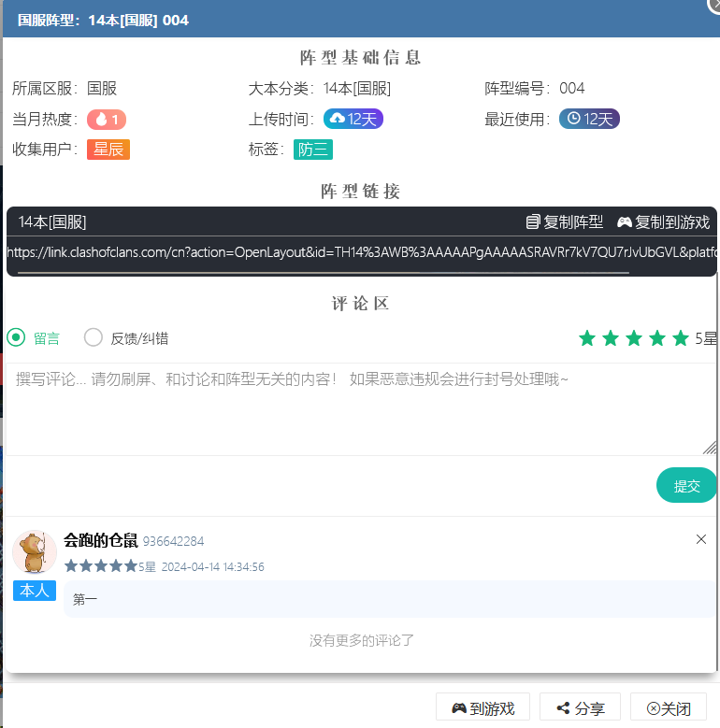Click the 到游戏 button
Viewport: 720px width, 728px height.
482,708
